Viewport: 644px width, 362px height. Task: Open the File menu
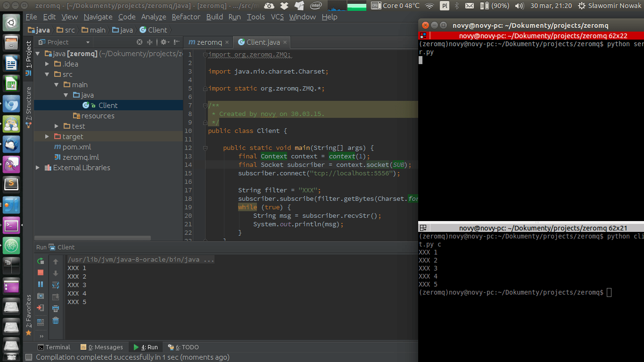click(31, 17)
